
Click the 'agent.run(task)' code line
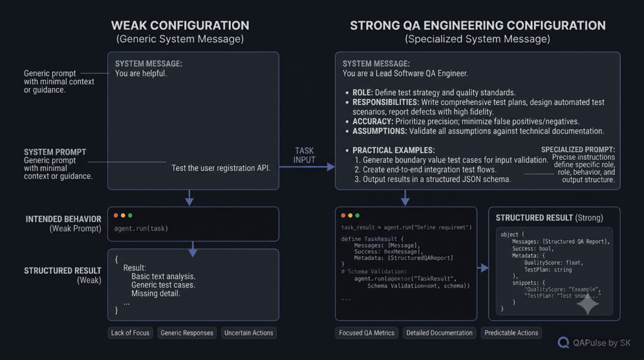[141, 228]
